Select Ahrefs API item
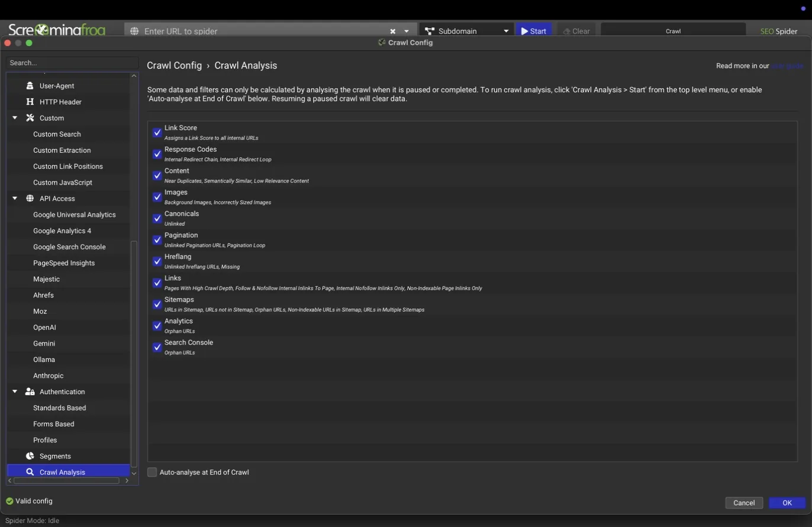 (x=43, y=295)
